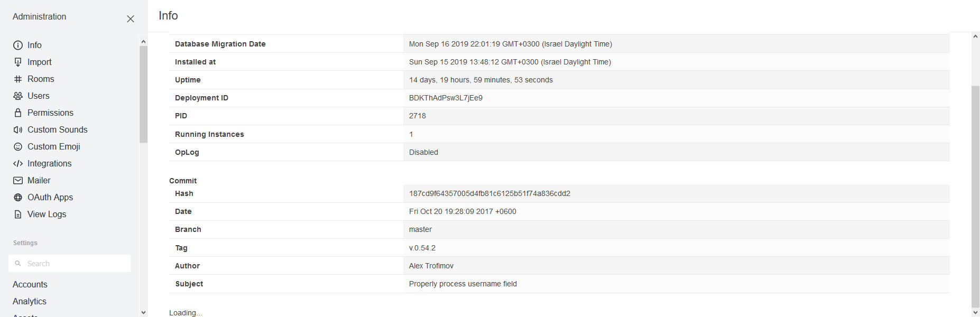Go to Custom Emoji page
This screenshot has height=317, width=980.
point(54,147)
